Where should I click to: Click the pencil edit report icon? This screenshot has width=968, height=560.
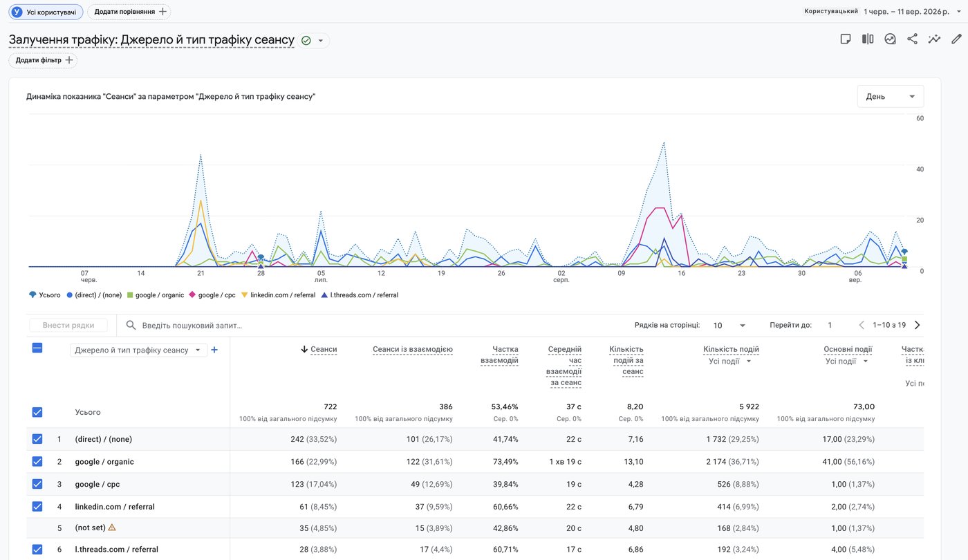[956, 39]
